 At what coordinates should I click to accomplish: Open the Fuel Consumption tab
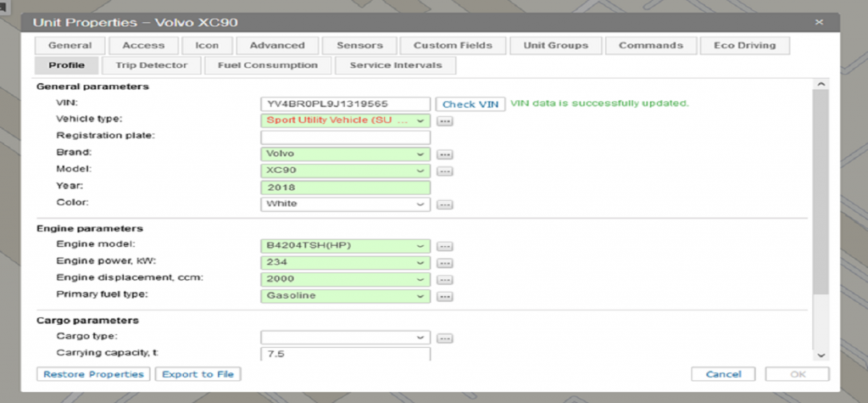point(268,64)
